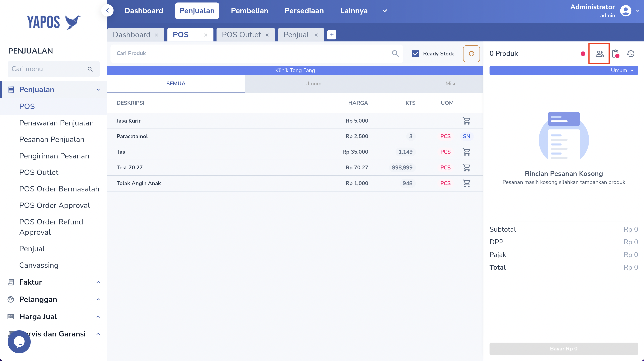Expand the Harga Jual section
The image size is (644, 361).
click(98, 317)
